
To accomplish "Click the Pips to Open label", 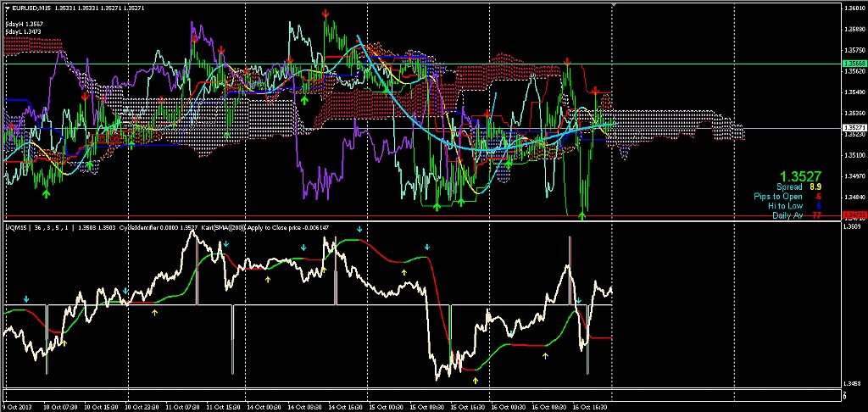I will click(x=778, y=197).
